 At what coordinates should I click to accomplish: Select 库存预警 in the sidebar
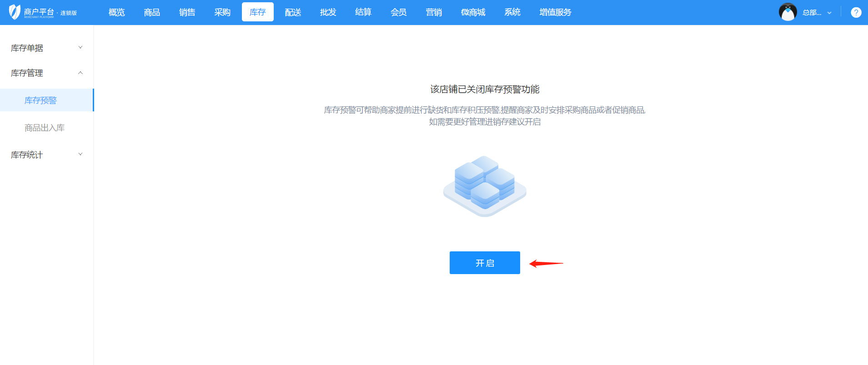40,100
